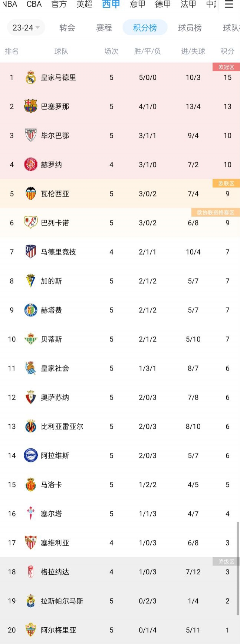
Task: Click Real Madrid club crest
Action: [31, 77]
